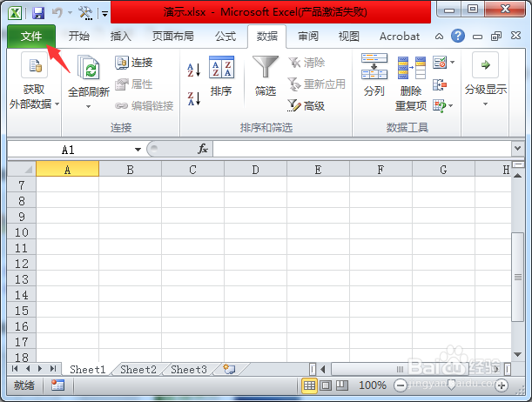Click the What-If Analysis icon
The width and height of the screenshot is (532, 402).
click(440, 106)
